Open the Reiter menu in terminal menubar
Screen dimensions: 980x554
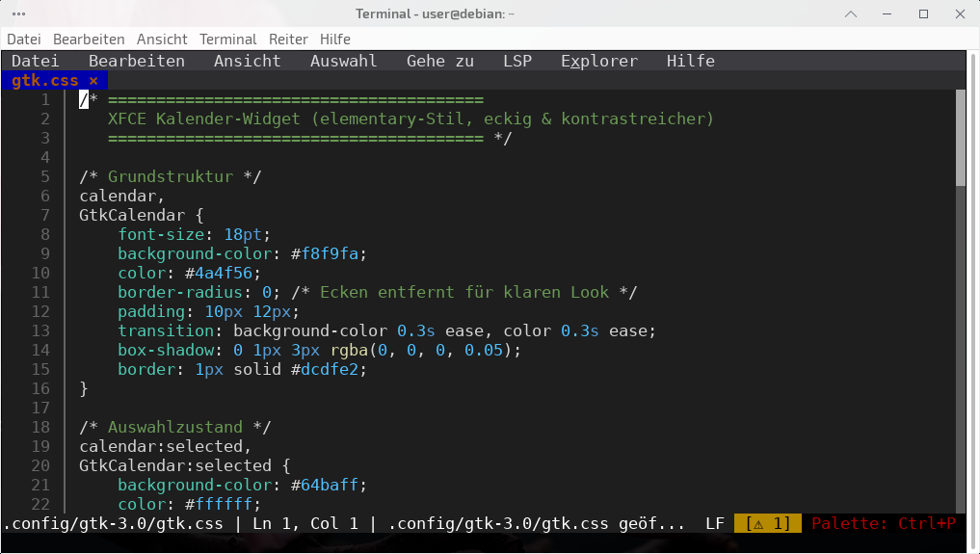[x=288, y=40]
